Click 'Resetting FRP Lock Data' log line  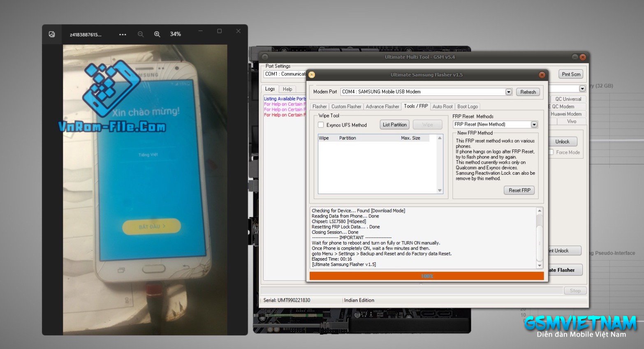[346, 227]
